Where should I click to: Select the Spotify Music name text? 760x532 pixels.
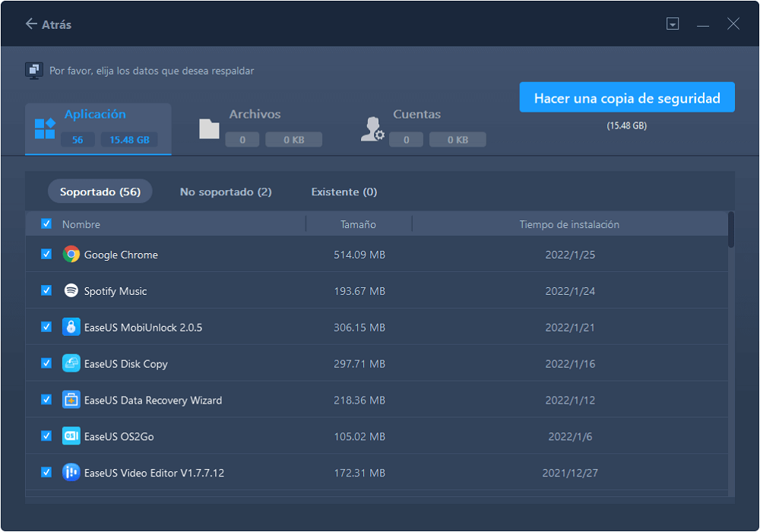point(116,291)
